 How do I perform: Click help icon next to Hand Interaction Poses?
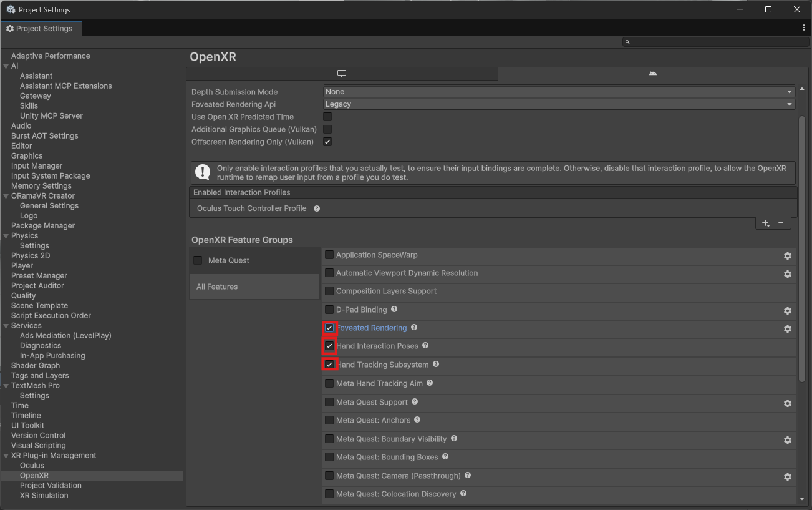425,345
